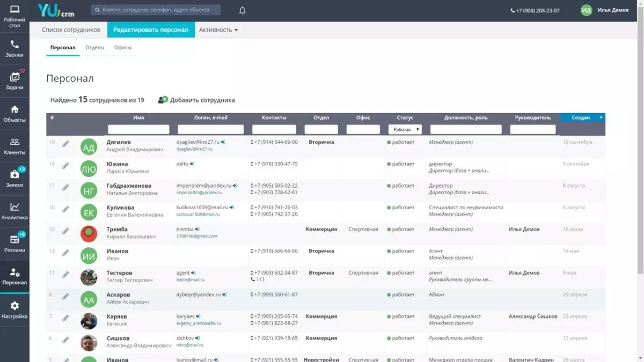Click the Сишков photo avatar
Image resolution: width=644 pixels, height=362 pixels.
[x=89, y=343]
